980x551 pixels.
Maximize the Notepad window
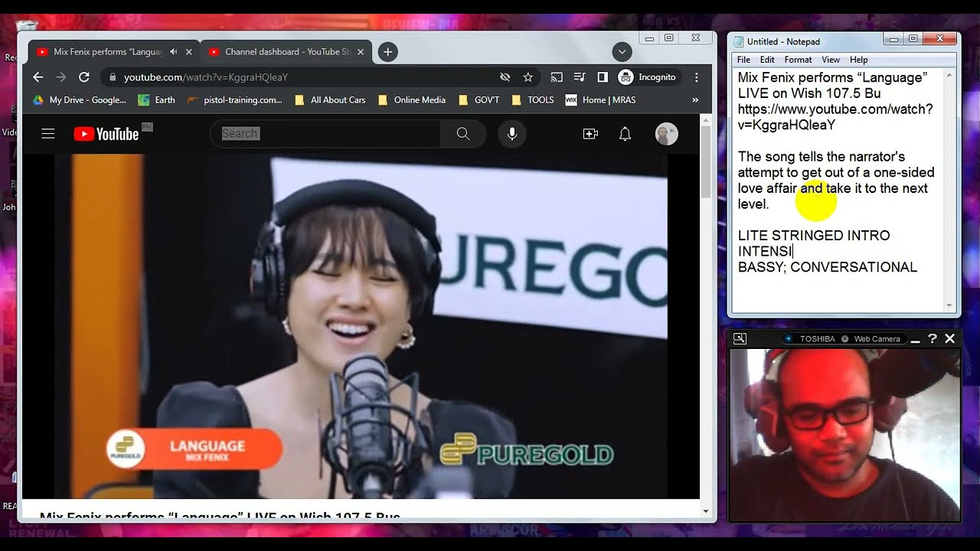913,38
